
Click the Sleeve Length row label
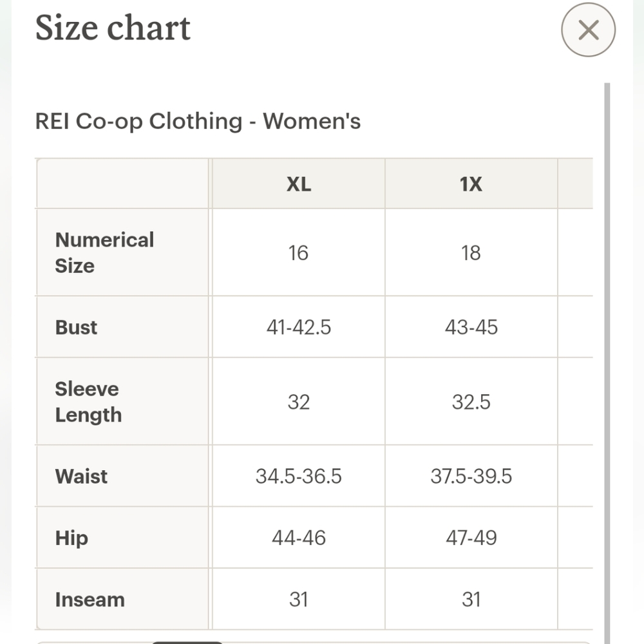[88, 402]
